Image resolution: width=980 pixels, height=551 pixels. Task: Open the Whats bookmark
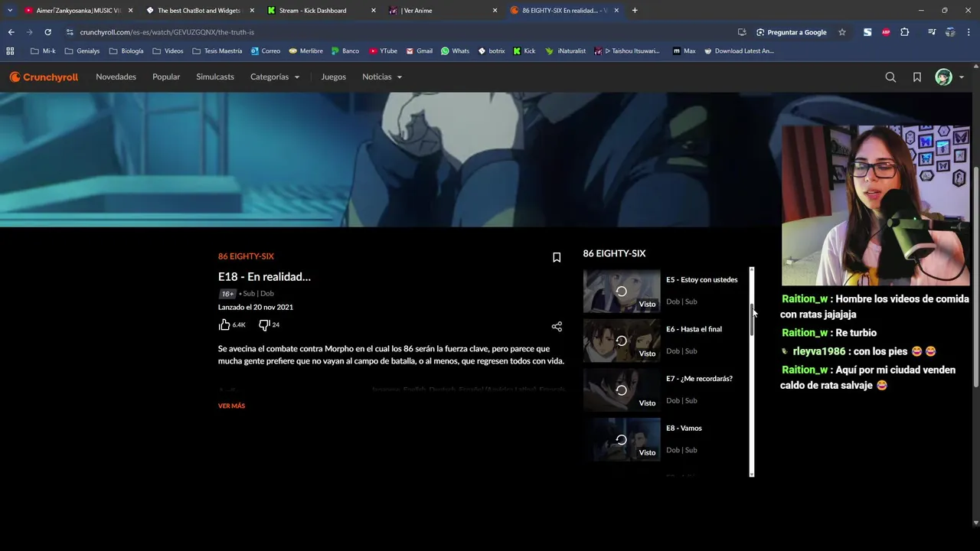coord(456,51)
